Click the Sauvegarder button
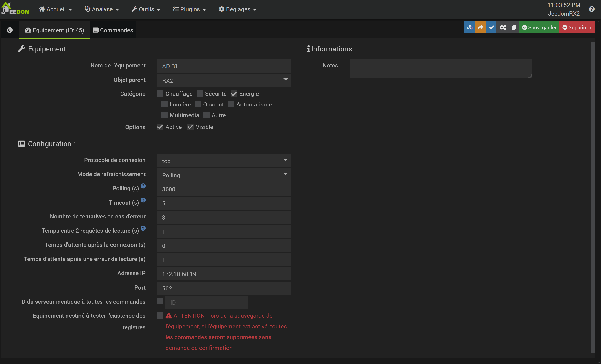Viewport: 601px width, 364px height. click(x=539, y=27)
